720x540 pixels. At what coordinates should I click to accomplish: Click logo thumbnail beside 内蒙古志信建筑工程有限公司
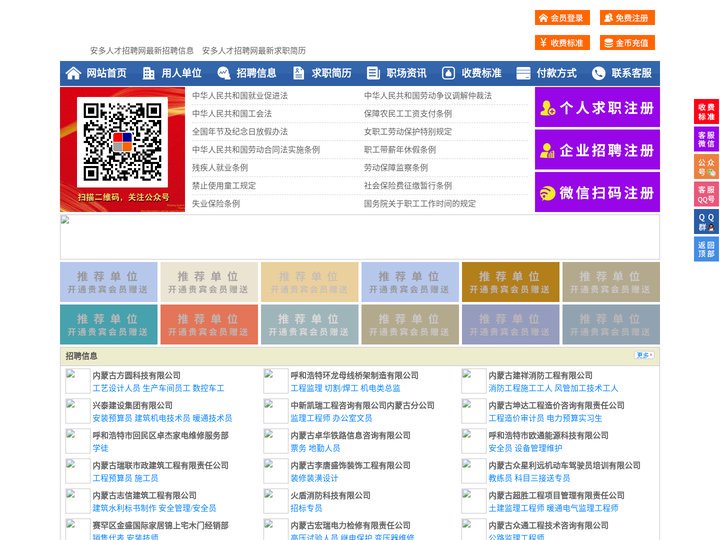coord(78,501)
